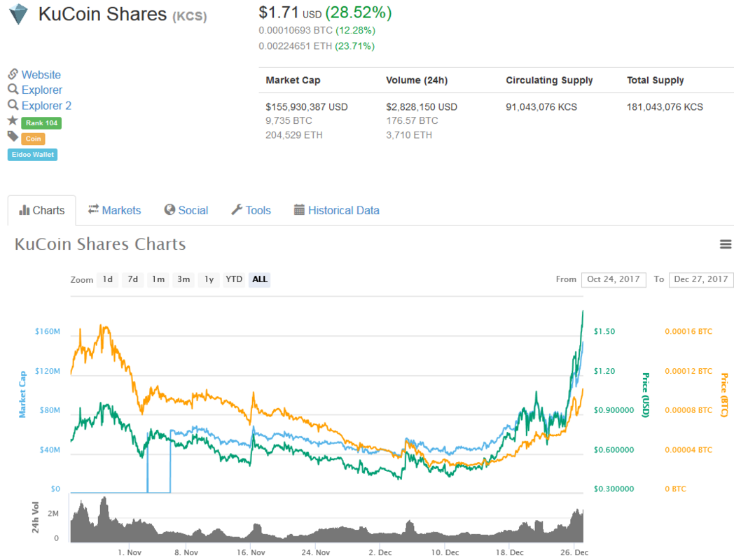This screenshot has width=734, height=560.
Task: Click the KuCoin Shares diamond logo
Action: point(19,14)
